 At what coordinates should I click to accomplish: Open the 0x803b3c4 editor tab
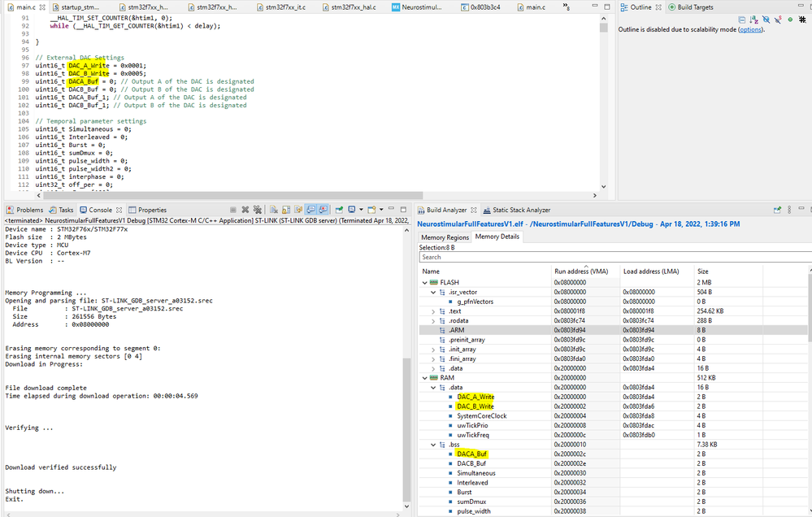pyautogui.click(x=481, y=7)
